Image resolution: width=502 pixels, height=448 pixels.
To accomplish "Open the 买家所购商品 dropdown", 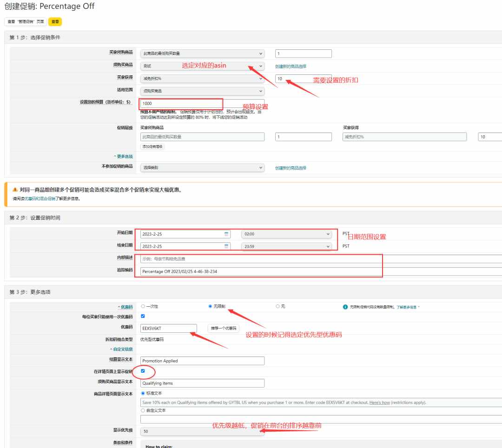I will click(x=202, y=53).
